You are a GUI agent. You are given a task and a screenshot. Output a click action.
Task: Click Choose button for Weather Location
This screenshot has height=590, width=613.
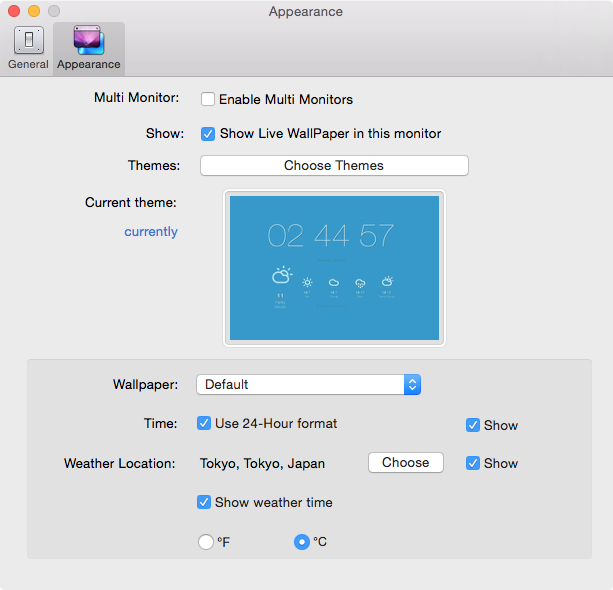pyautogui.click(x=406, y=463)
